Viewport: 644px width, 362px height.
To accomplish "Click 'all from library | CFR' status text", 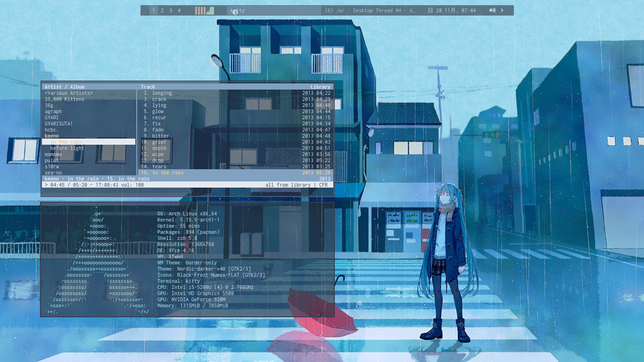I will click(297, 185).
